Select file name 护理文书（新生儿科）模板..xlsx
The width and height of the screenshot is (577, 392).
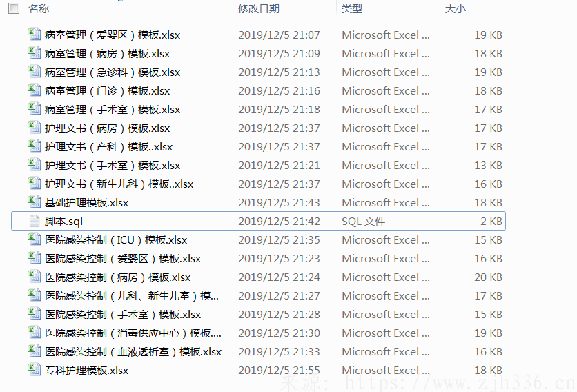coord(119,184)
